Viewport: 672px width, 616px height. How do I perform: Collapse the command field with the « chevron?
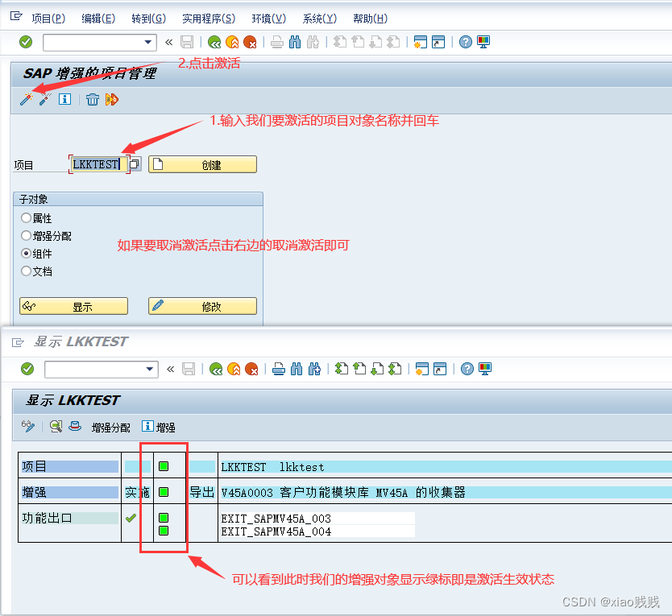(169, 41)
